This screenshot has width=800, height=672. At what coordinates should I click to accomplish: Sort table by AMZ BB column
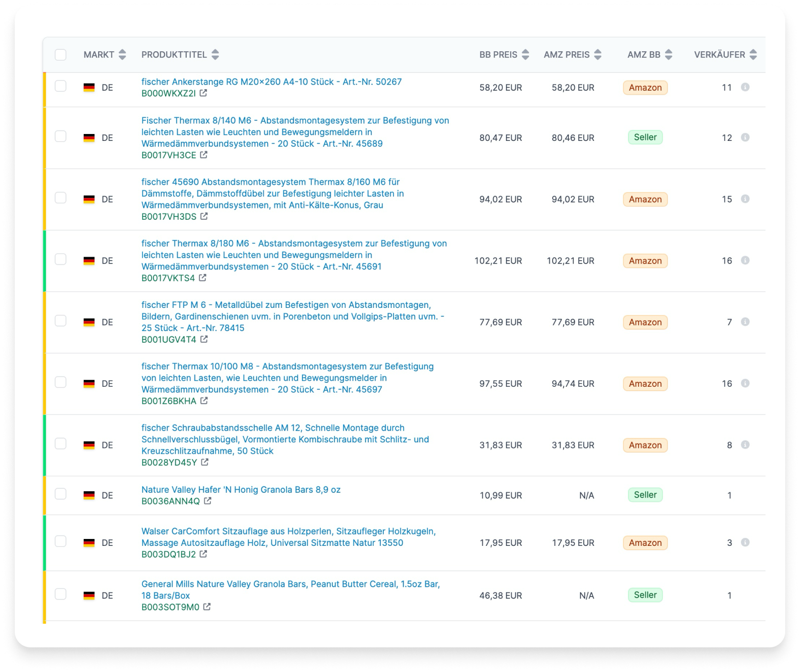668,55
